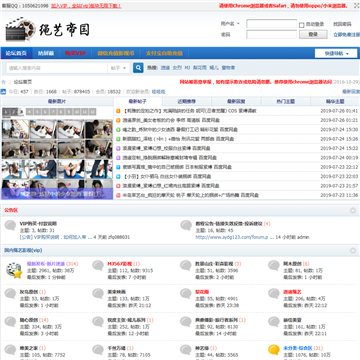Open the 帖子 search type dropdown
The image size is (360, 360).
(119, 68)
